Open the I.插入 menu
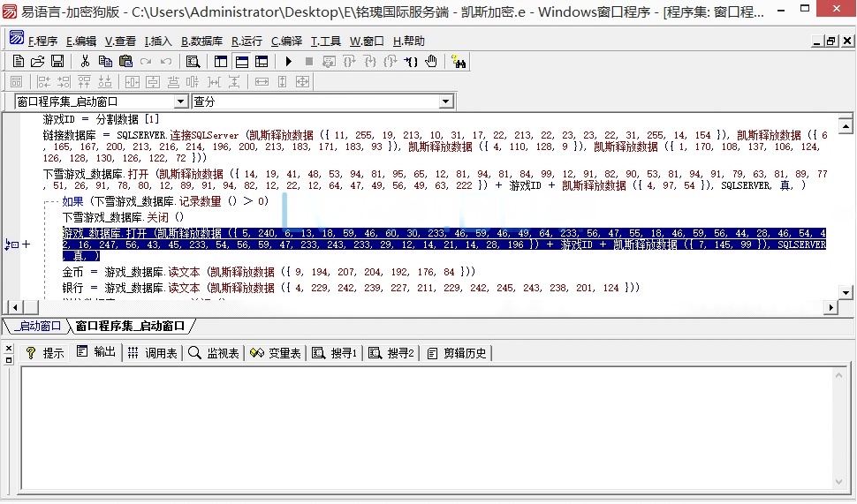The height and width of the screenshot is (504, 857). pos(158,41)
